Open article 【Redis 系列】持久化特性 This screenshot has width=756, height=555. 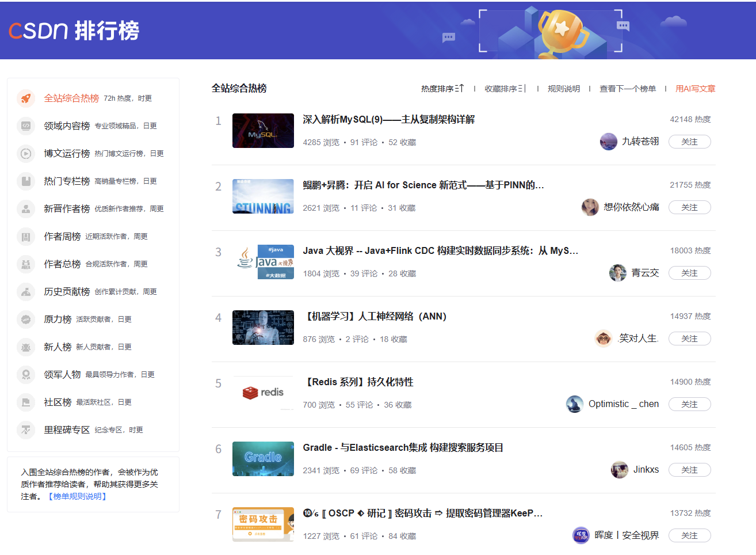(x=358, y=382)
